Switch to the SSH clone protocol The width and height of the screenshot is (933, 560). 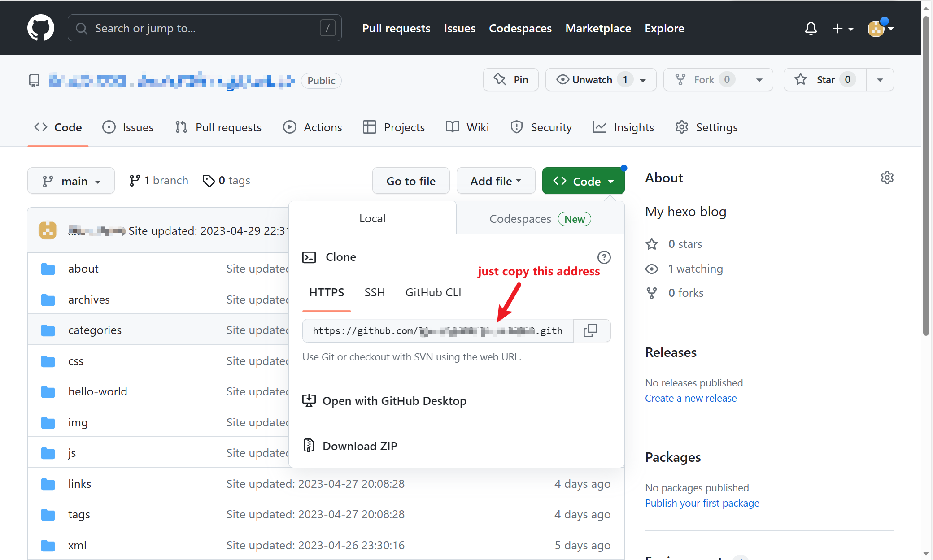coord(375,292)
